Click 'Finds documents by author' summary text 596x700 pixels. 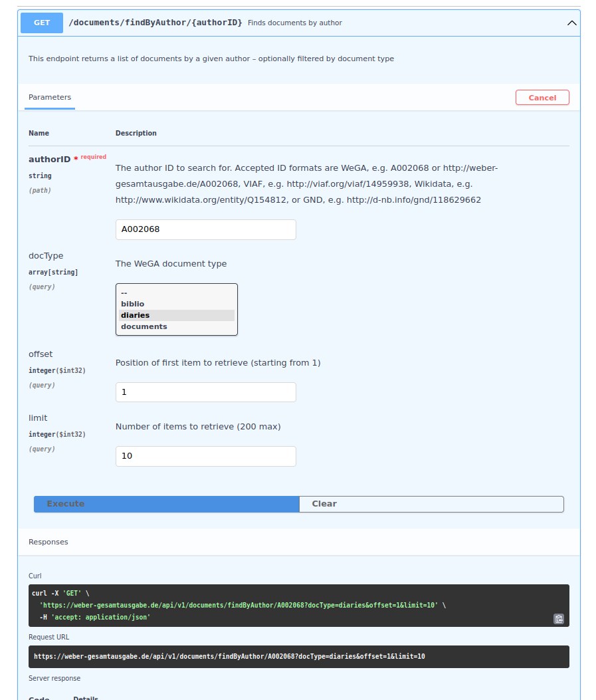[295, 23]
